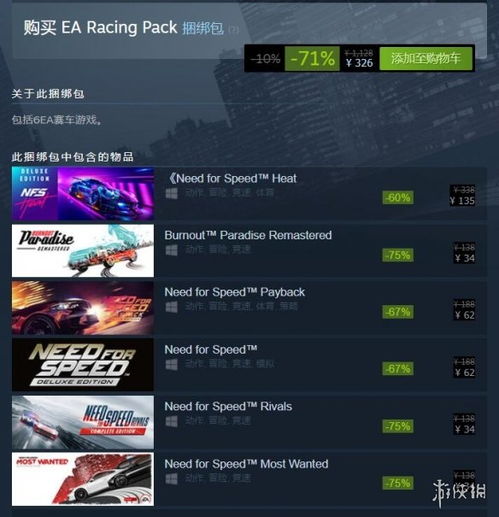This screenshot has height=517, width=499.
Task: Click the Windows platform icon under Need for Speed Rivals
Action: (172, 422)
